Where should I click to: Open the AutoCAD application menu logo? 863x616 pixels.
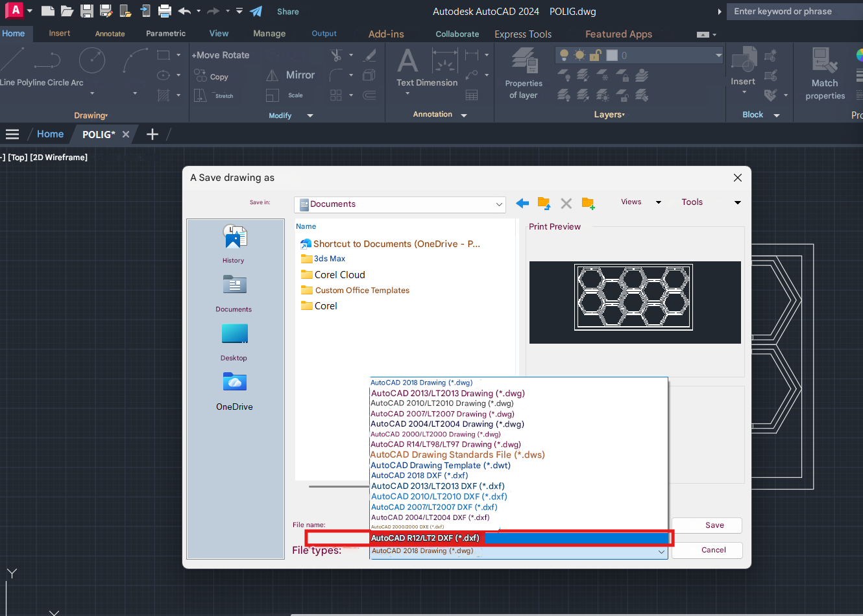point(15,10)
